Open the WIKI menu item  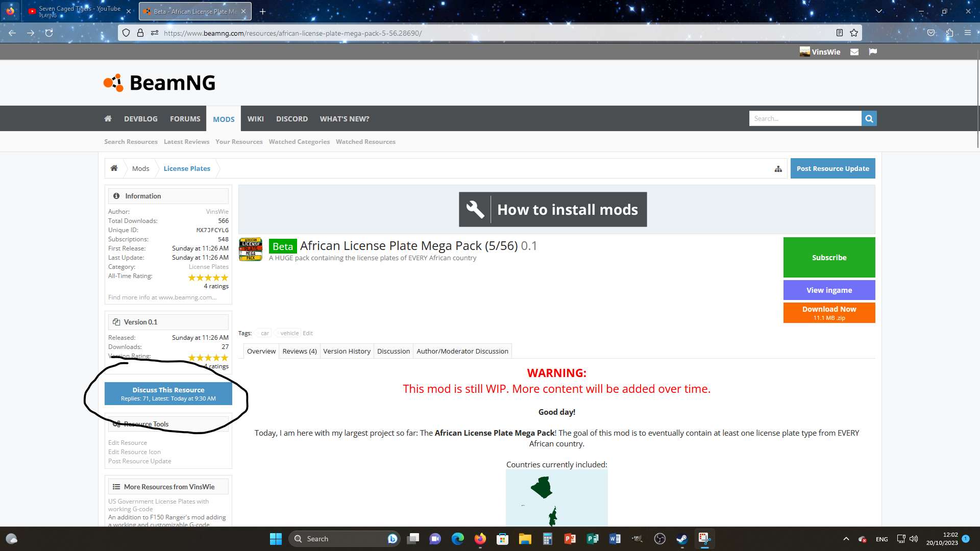pyautogui.click(x=256, y=118)
